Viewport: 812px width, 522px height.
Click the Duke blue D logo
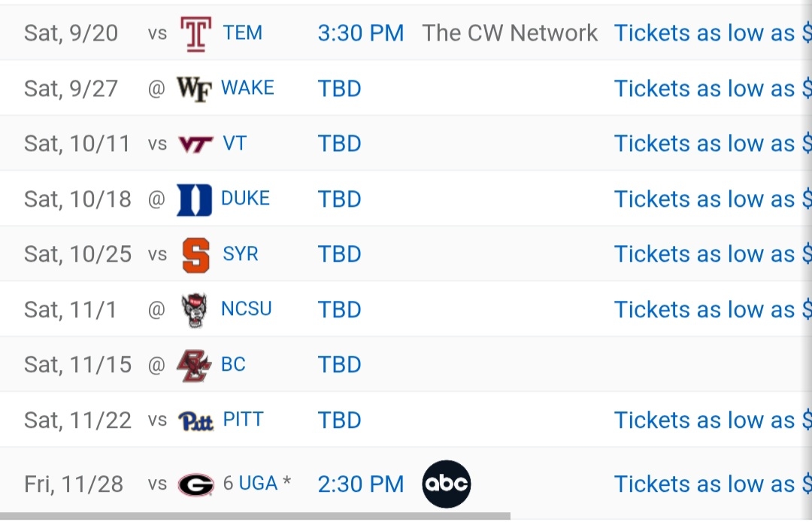(x=194, y=199)
